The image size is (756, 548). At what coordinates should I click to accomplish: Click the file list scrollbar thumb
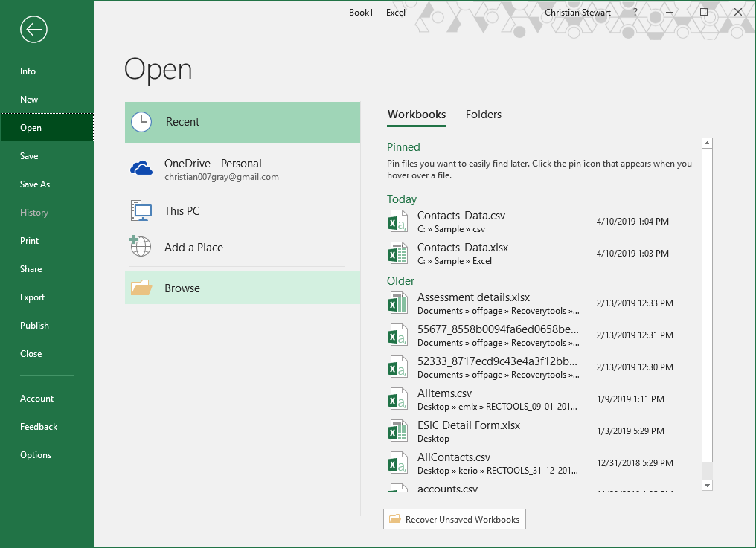(x=707, y=306)
